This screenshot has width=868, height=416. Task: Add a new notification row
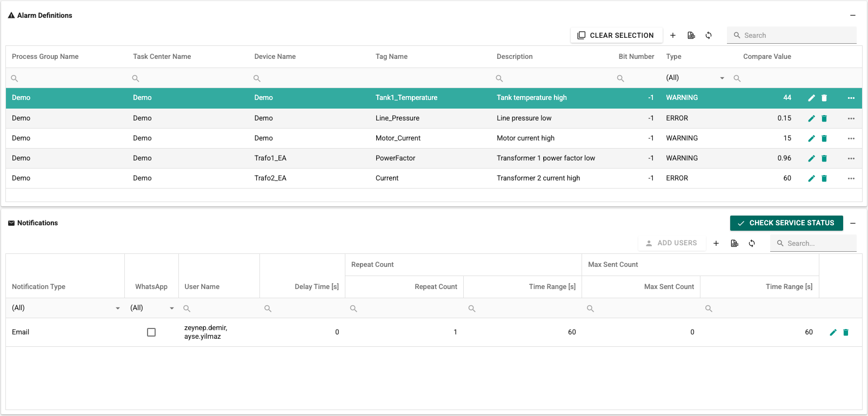(716, 243)
